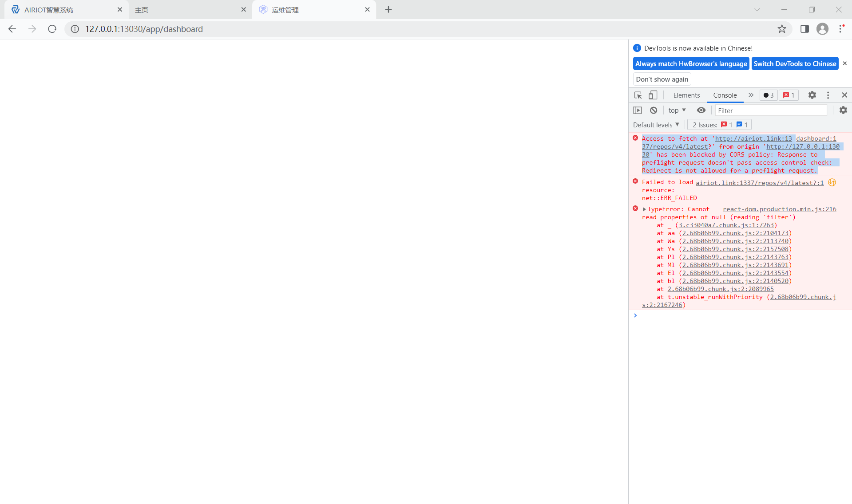Open react-dom.production.min.js:216 link
852x504 pixels.
(x=780, y=209)
